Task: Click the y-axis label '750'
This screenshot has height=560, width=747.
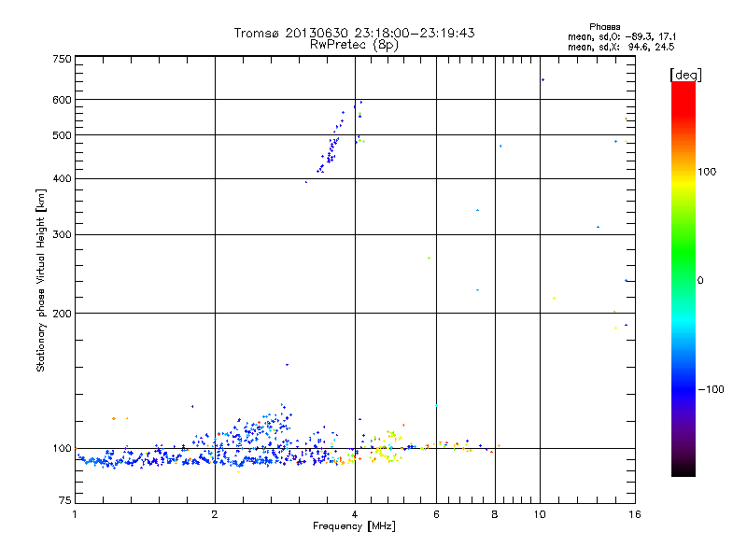Action: (x=62, y=59)
